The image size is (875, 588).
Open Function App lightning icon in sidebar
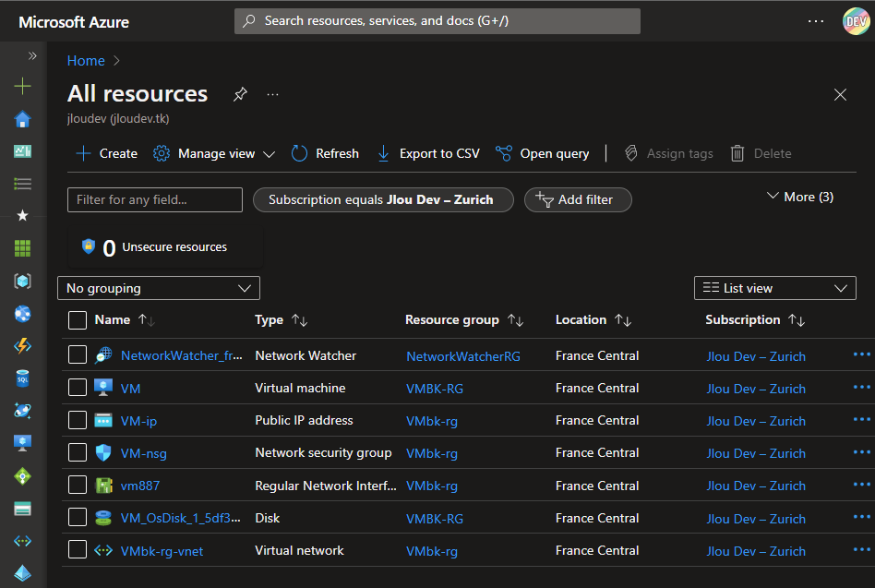22,346
